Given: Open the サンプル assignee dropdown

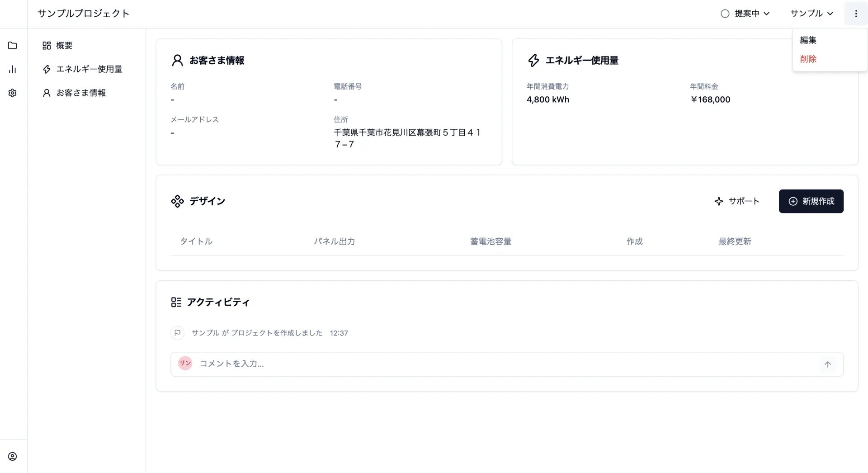Looking at the screenshot, I should [x=811, y=14].
